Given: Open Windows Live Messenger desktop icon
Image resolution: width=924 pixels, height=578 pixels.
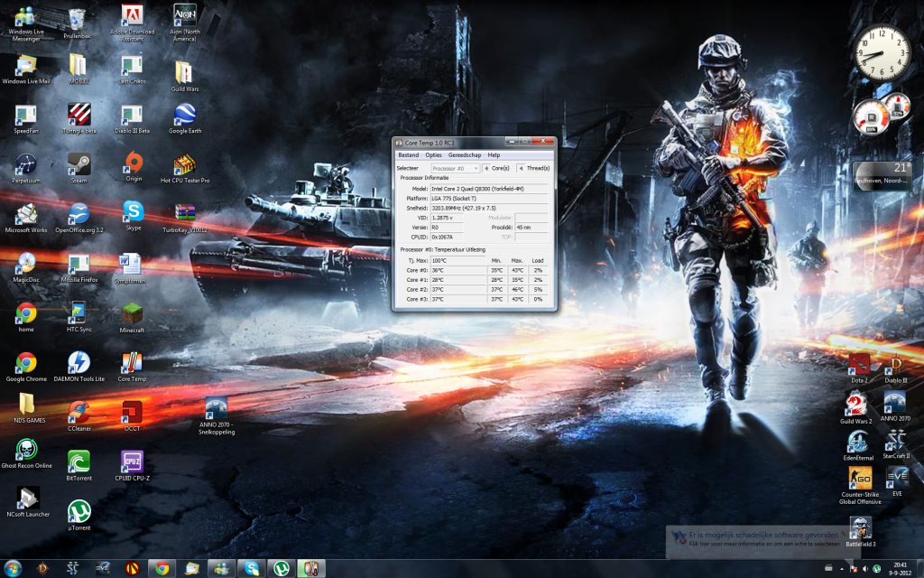Looking at the screenshot, I should [26, 24].
